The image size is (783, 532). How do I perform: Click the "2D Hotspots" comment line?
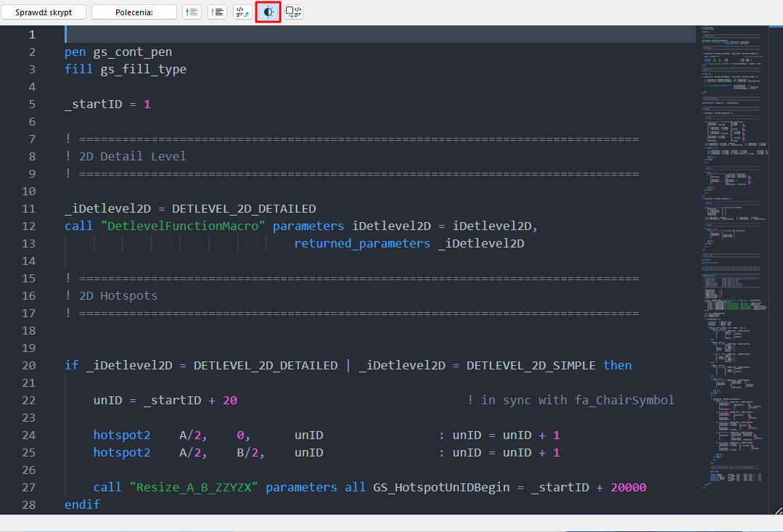point(118,295)
